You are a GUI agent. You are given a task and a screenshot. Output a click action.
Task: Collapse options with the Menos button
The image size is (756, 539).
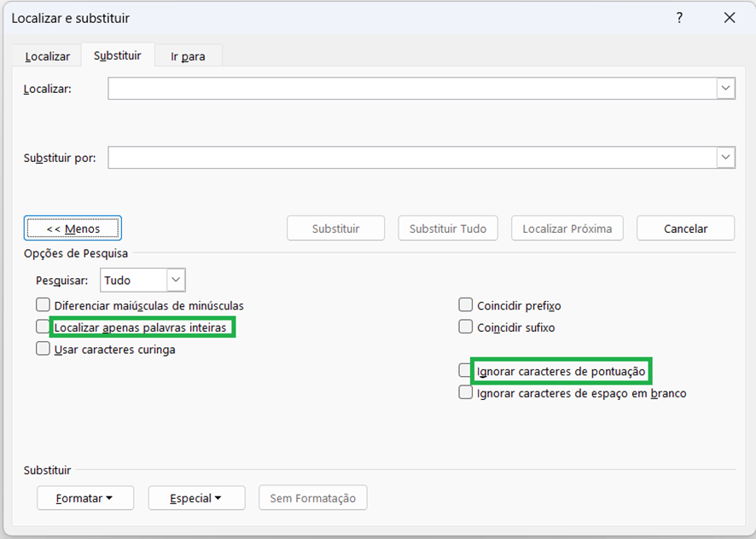73,229
